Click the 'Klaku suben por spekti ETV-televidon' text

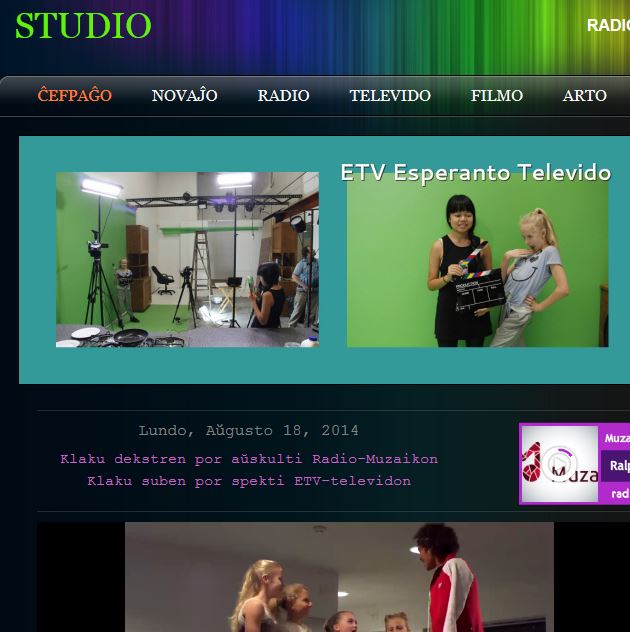248,481
